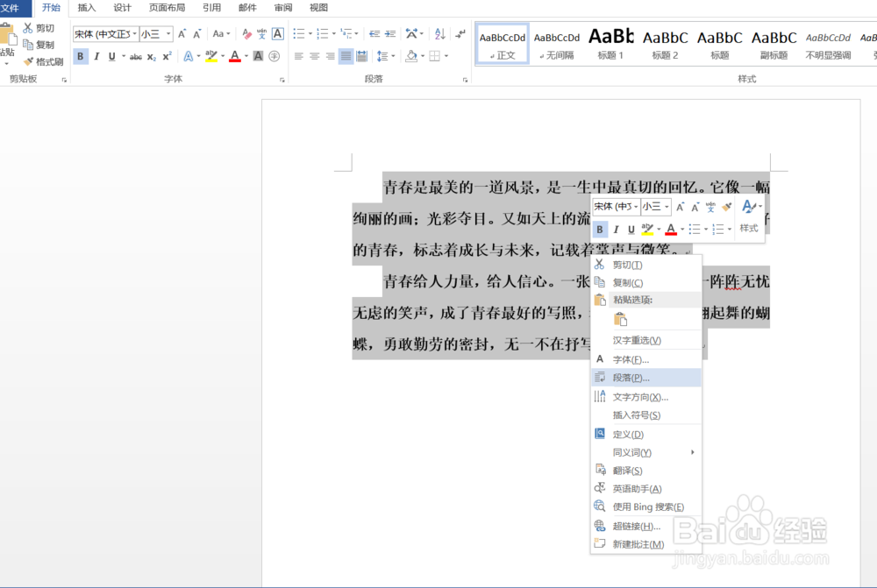Apply strikethrough using the abc icon
Image resolution: width=877 pixels, height=588 pixels.
(136, 55)
